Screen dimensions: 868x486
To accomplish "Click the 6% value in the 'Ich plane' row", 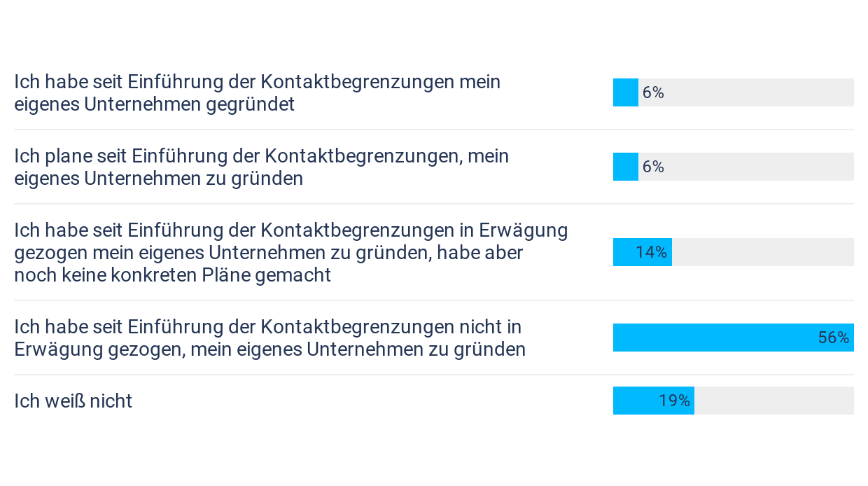I will pos(653,167).
